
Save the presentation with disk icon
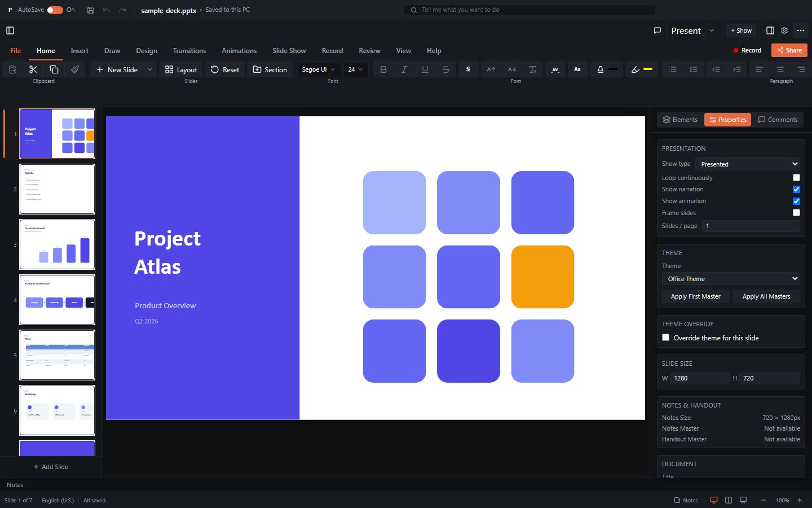(x=91, y=10)
